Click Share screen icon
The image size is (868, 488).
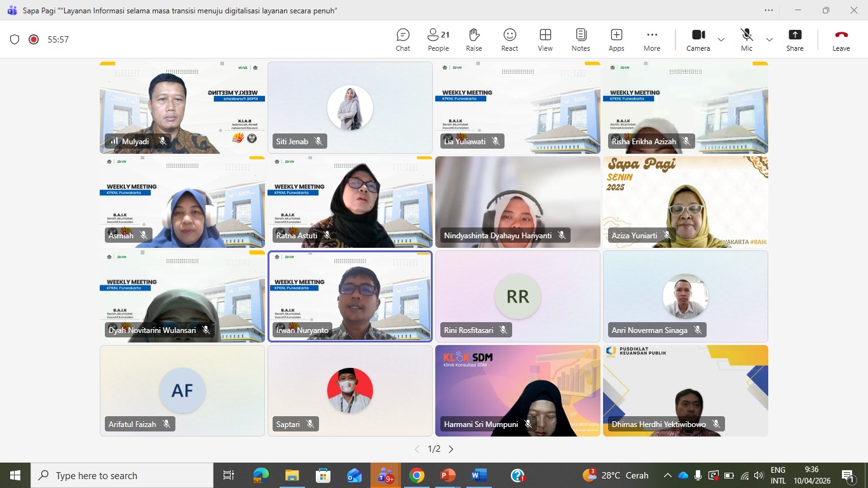click(x=795, y=39)
